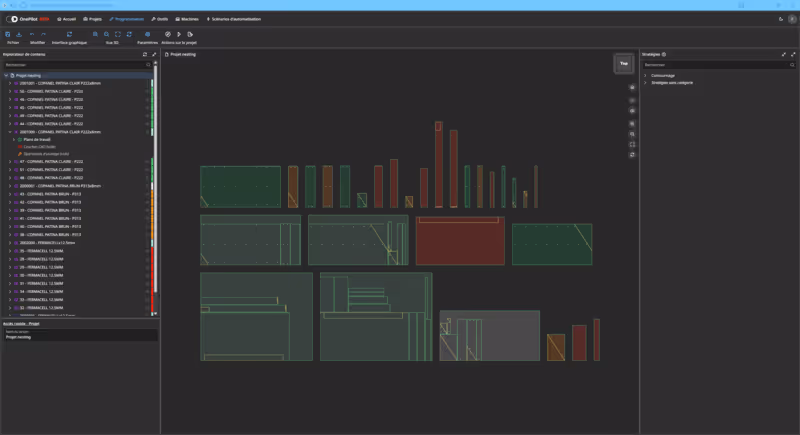Click the last icon of Stratégies panel header

pyautogui.click(x=793, y=54)
